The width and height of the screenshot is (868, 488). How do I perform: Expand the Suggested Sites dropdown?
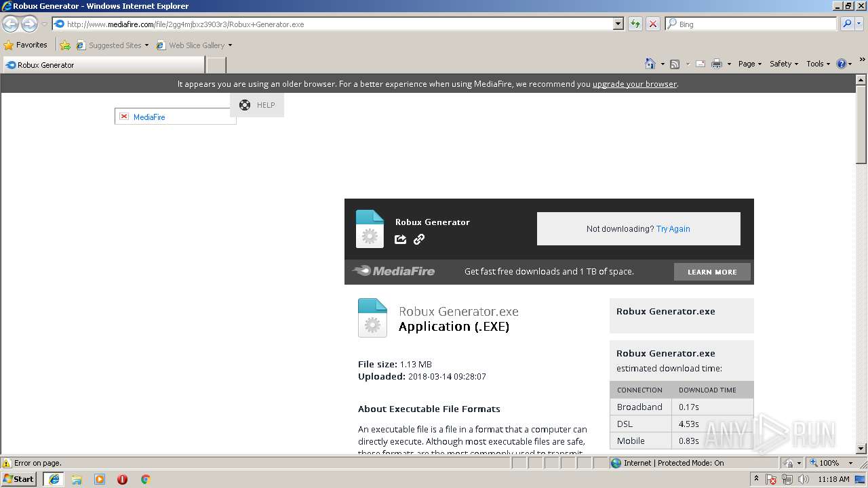pyautogui.click(x=146, y=45)
